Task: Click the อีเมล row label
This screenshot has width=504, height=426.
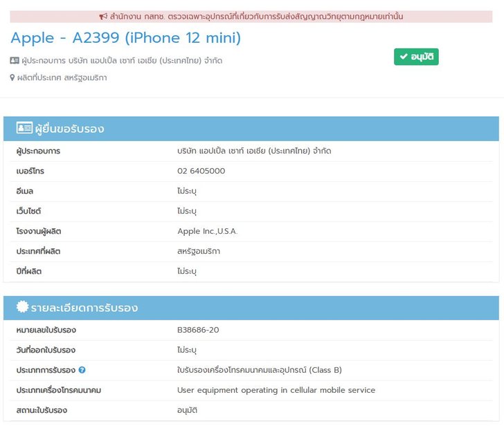Action: [25, 191]
